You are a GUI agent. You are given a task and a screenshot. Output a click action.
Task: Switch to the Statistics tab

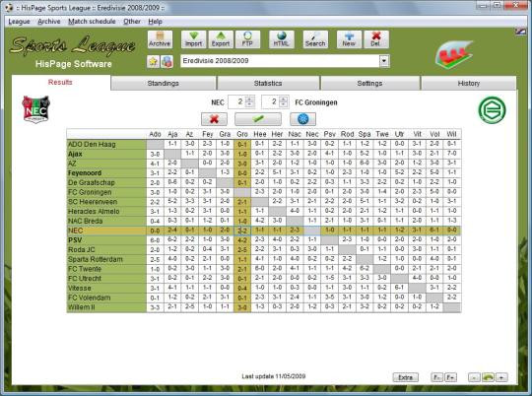268,83
